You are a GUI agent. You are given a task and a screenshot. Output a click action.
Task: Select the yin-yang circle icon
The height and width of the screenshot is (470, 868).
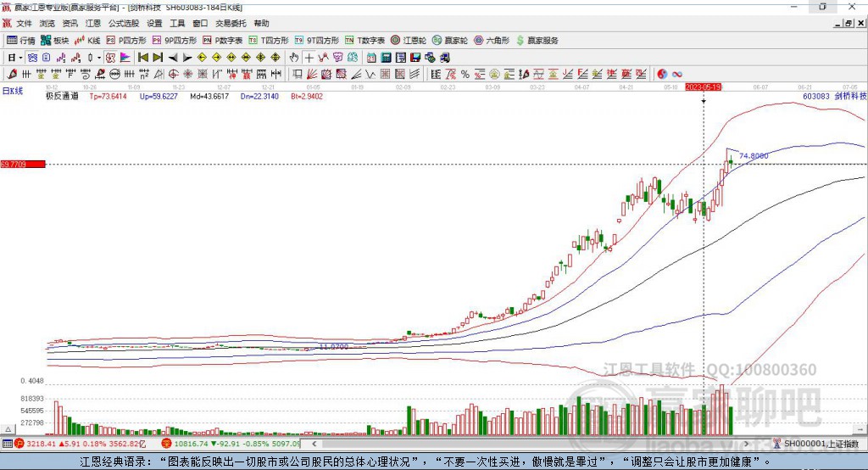pos(662,75)
